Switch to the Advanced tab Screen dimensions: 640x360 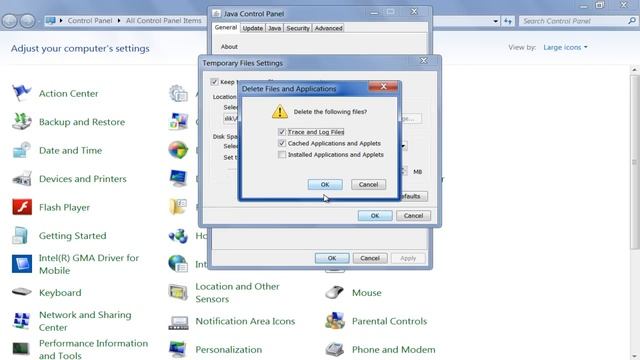click(329, 28)
